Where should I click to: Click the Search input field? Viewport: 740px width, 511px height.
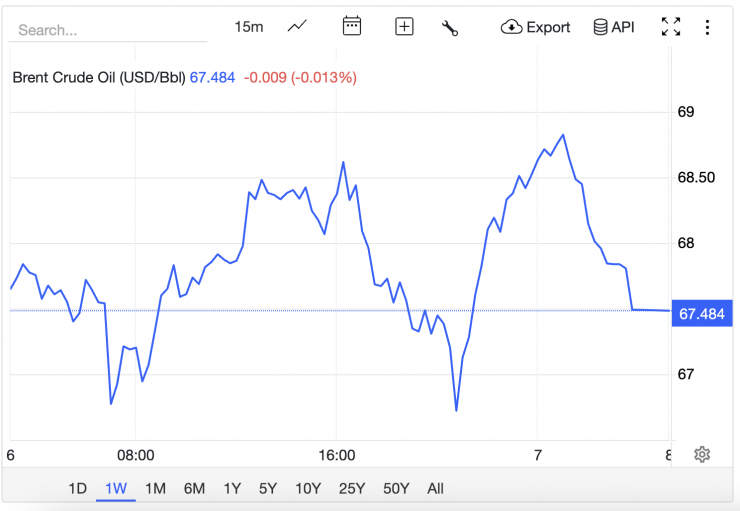click(108, 30)
